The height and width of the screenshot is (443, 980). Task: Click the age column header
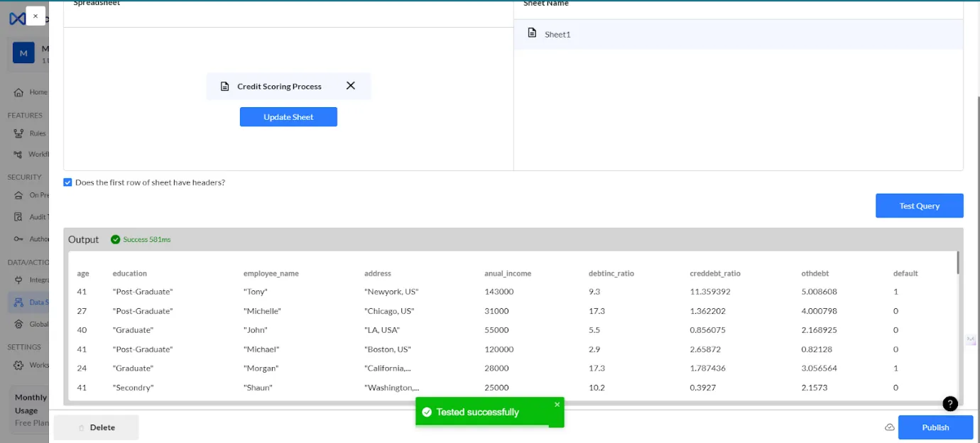(x=83, y=273)
